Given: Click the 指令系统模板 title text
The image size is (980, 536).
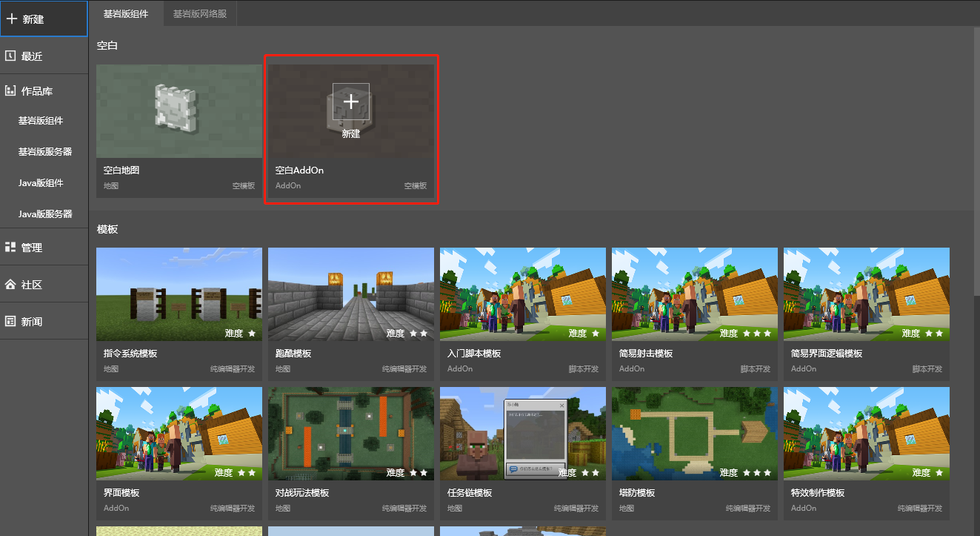Looking at the screenshot, I should click(130, 354).
